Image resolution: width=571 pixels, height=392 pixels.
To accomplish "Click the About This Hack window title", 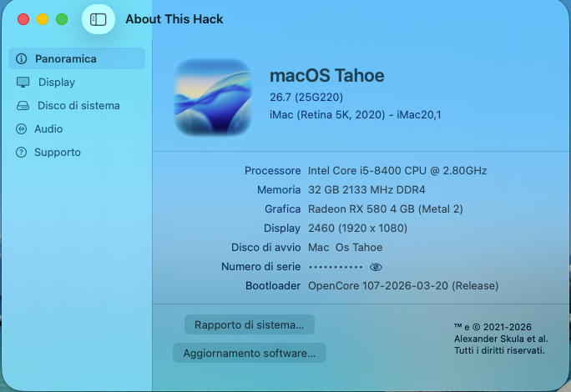I will click(x=174, y=19).
